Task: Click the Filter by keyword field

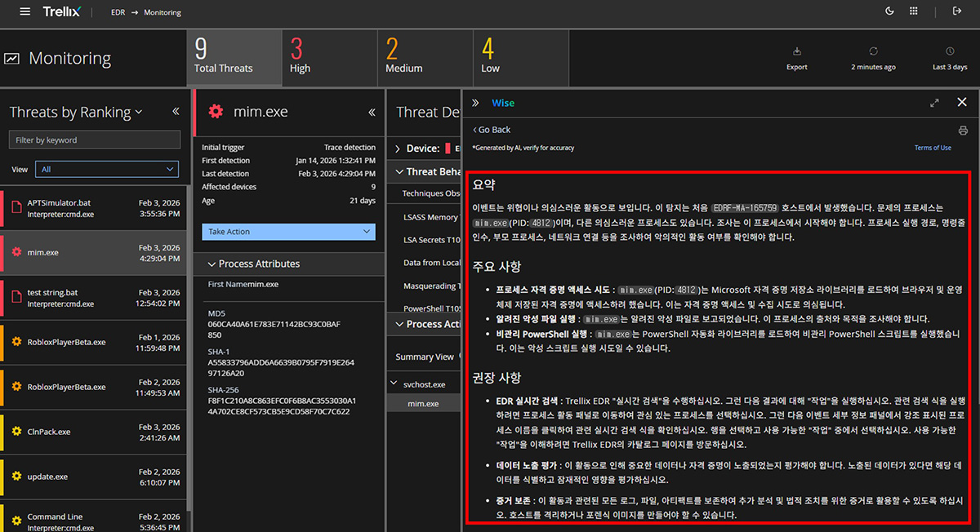Action: [x=94, y=140]
